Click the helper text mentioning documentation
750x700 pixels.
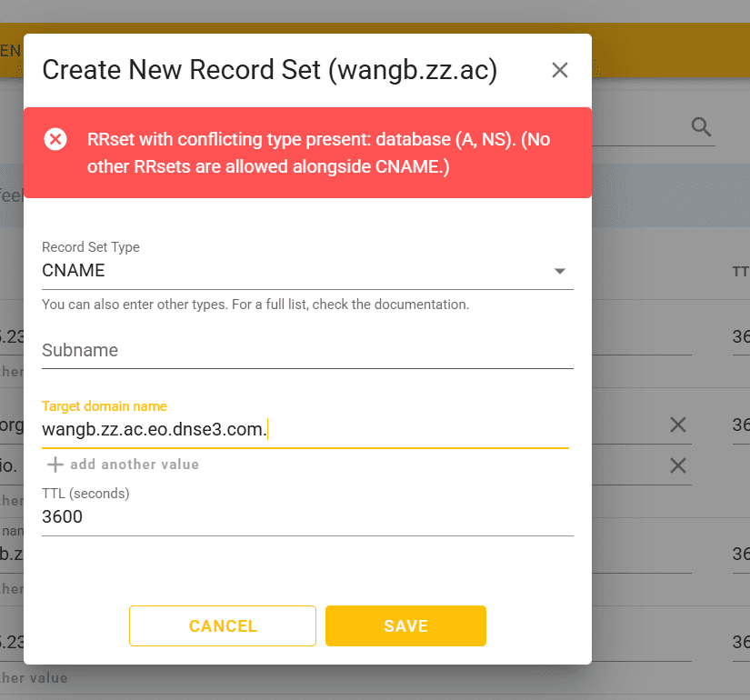coord(255,305)
